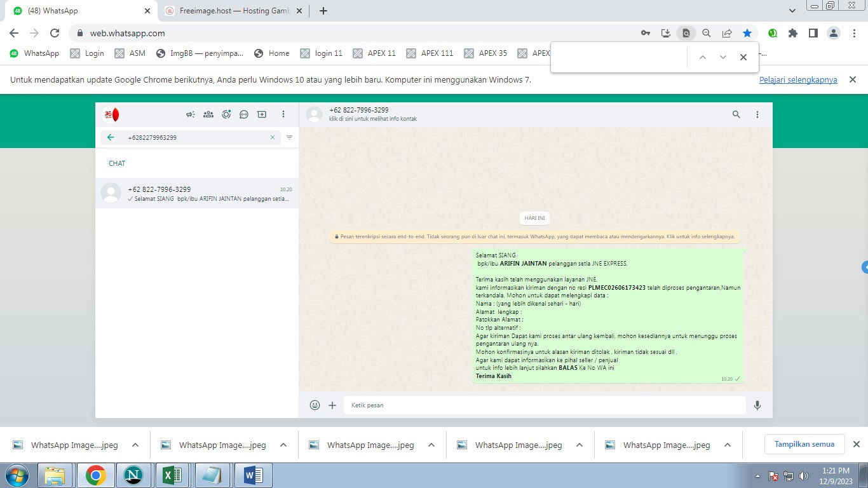Open Communities icon in WhatsApp header
The image size is (868, 488).
(208, 114)
